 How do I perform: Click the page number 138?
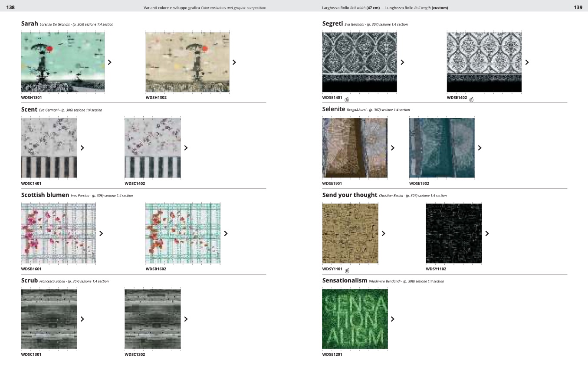click(10, 7)
